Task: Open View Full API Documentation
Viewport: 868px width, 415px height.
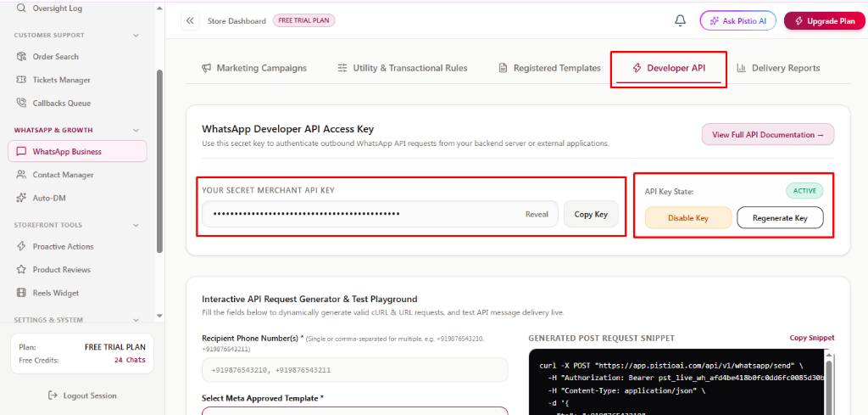Action: click(768, 135)
